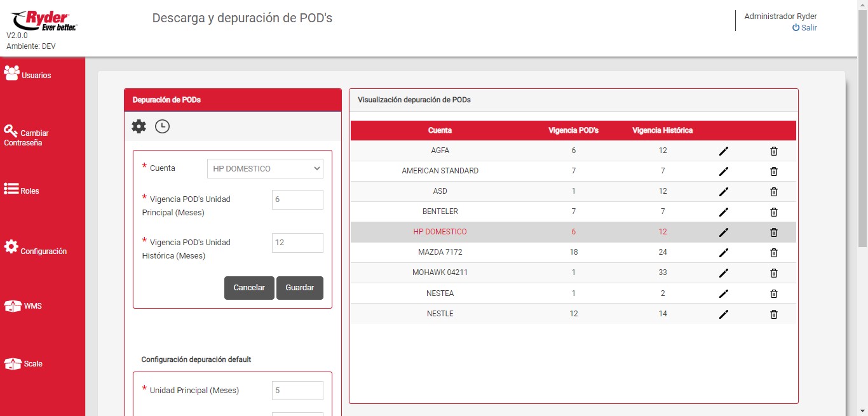Click trash icon for BENTELER
The height and width of the screenshot is (416, 868).
point(773,212)
